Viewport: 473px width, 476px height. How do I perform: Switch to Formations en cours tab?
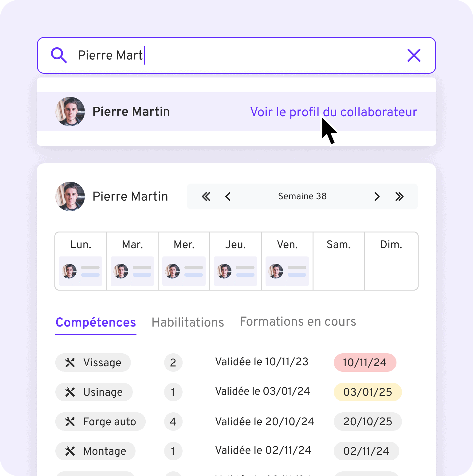click(x=298, y=322)
